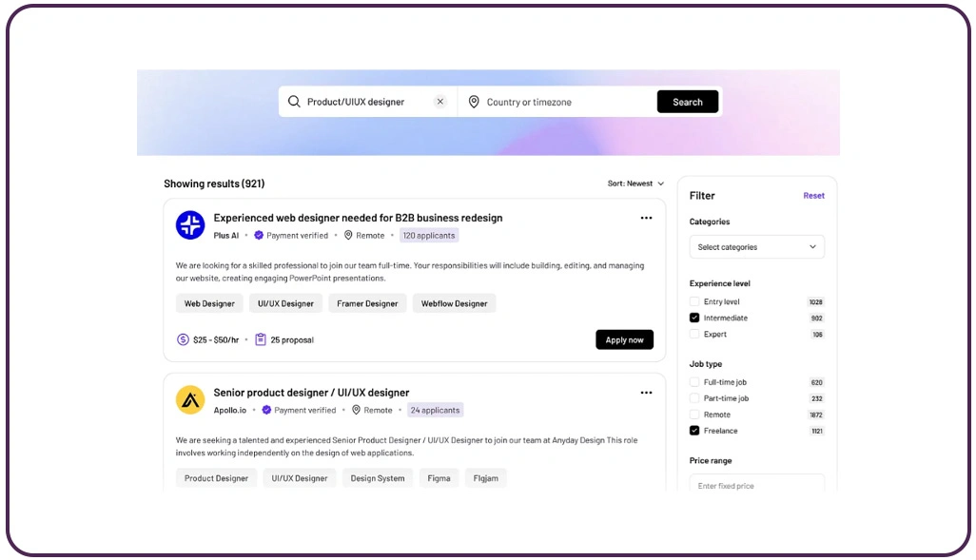This screenshot has height=560, width=976.
Task: Click the location icon in Country or timezone field
Action: (x=474, y=101)
